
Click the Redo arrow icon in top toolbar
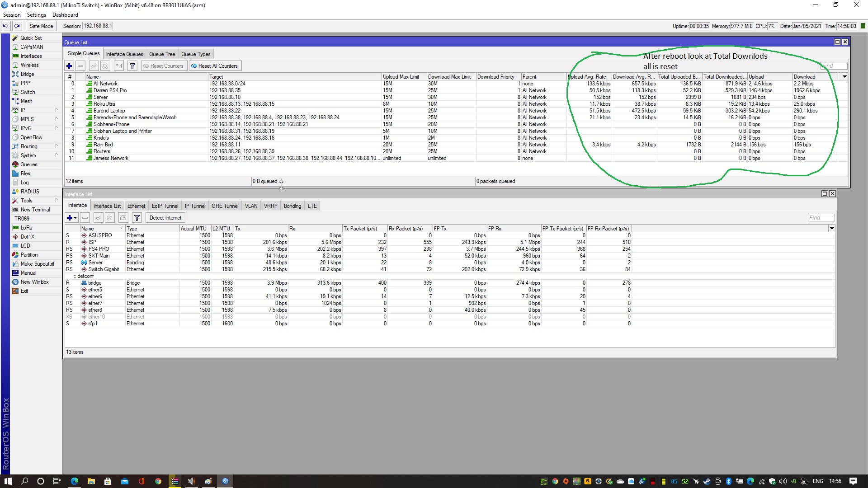tap(17, 26)
